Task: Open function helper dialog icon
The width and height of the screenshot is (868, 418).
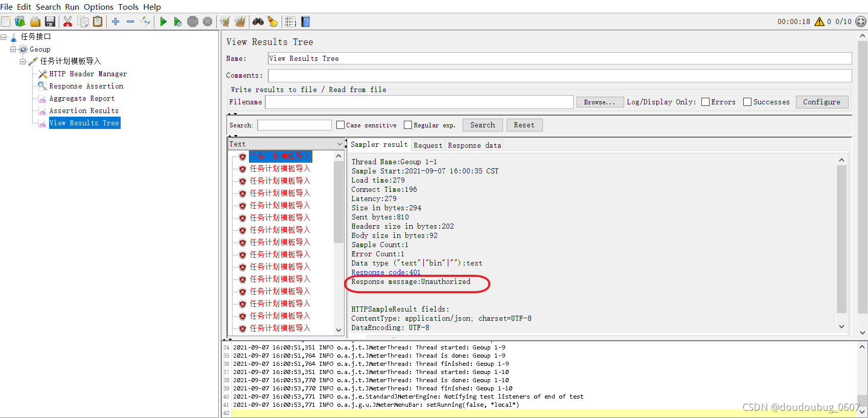Action: tap(290, 21)
